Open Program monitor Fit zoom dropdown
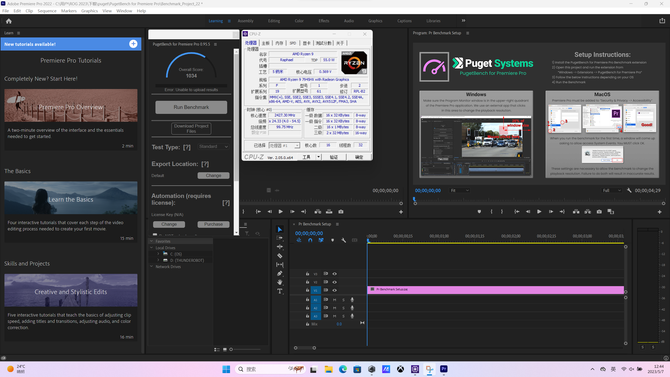Image resolution: width=670 pixels, height=377 pixels. point(460,191)
